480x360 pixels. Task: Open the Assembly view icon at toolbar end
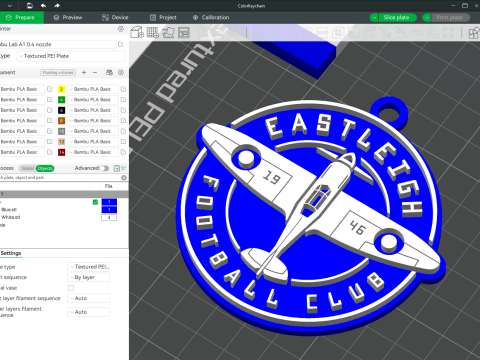(473, 33)
